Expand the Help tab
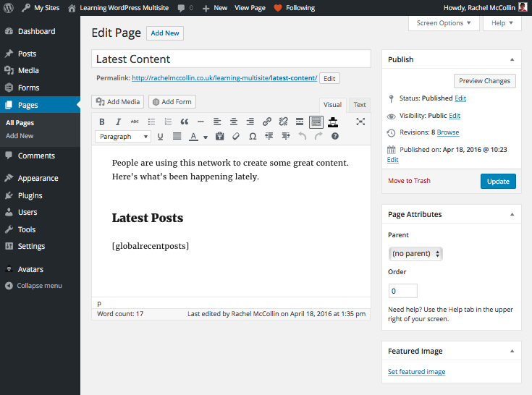The width and height of the screenshot is (532, 395). (x=502, y=23)
